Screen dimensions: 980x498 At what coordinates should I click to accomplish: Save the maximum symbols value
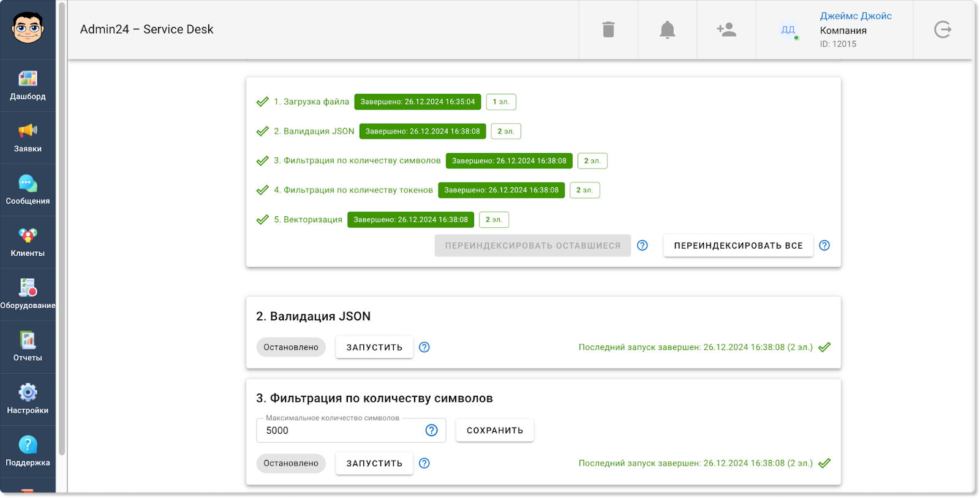(495, 431)
